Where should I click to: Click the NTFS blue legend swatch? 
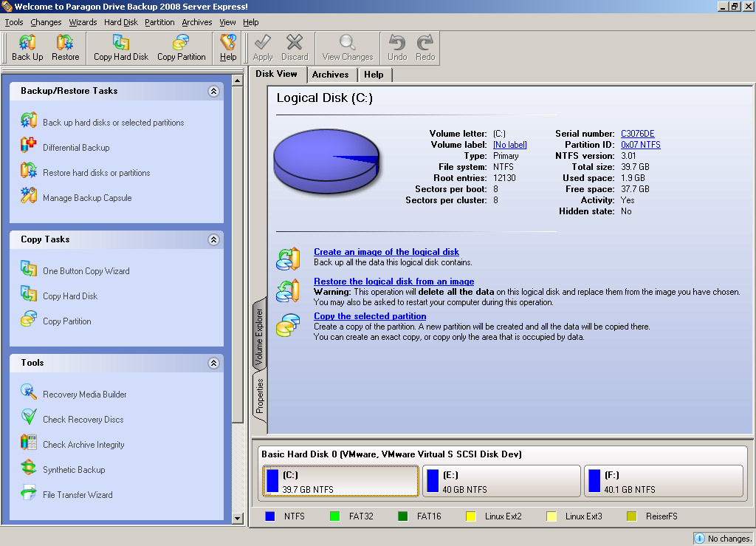[270, 516]
